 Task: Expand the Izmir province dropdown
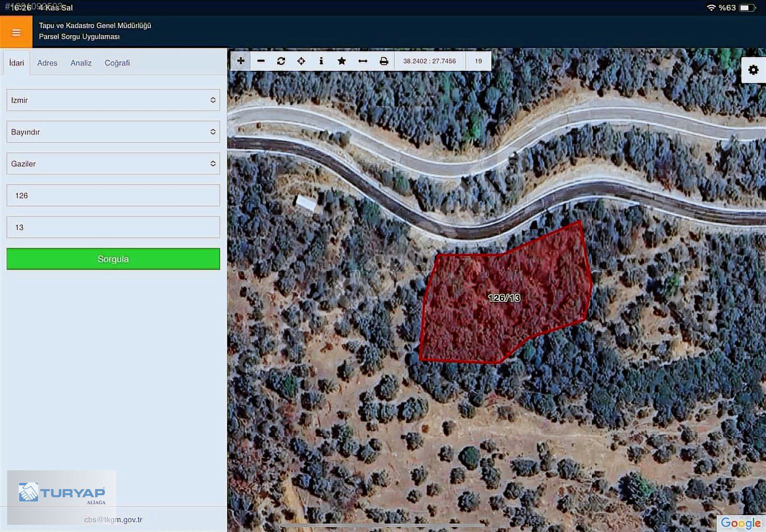tap(113, 100)
